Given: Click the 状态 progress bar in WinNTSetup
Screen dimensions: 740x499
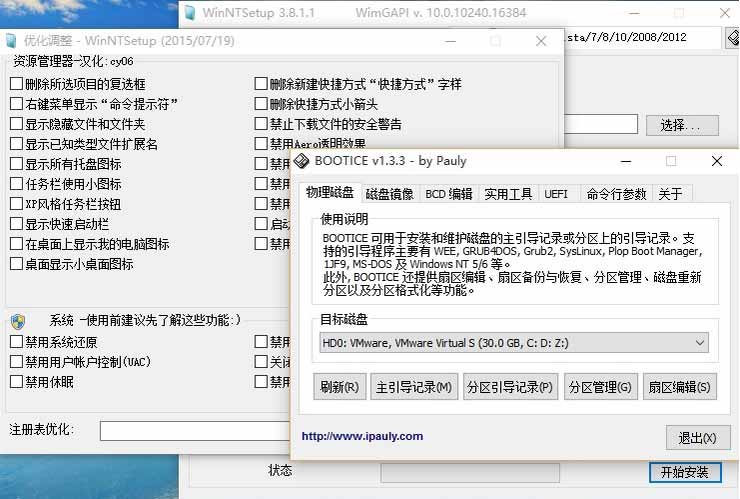Looking at the screenshot, I should coord(470,473).
